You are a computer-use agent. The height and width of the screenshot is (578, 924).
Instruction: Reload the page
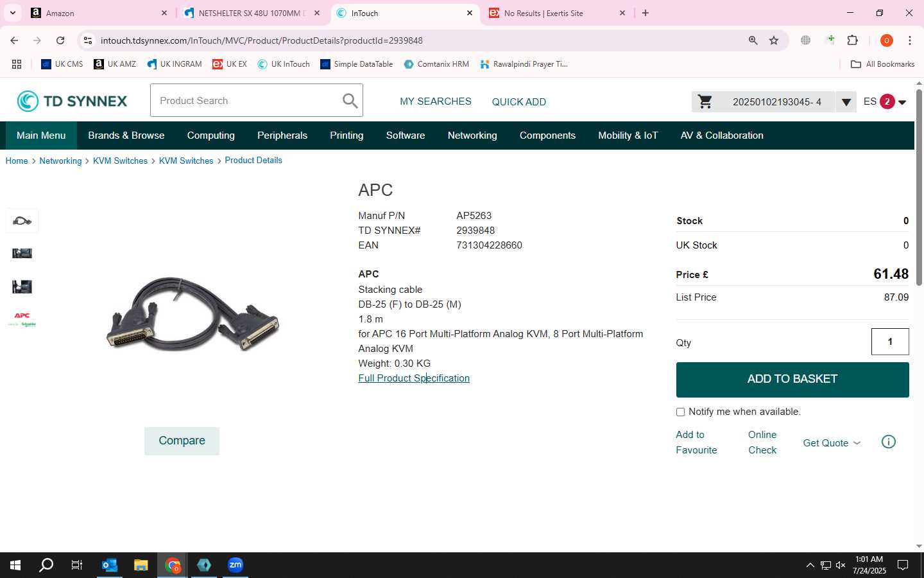click(x=60, y=40)
